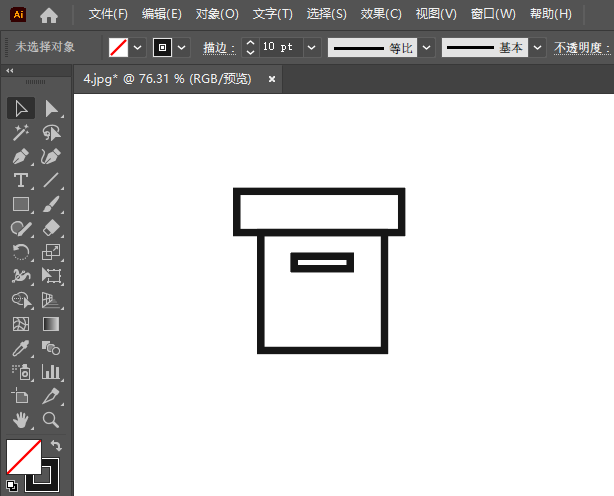Select the Scale tool
Screen dimensions: 614x496
pyautogui.click(x=51, y=252)
